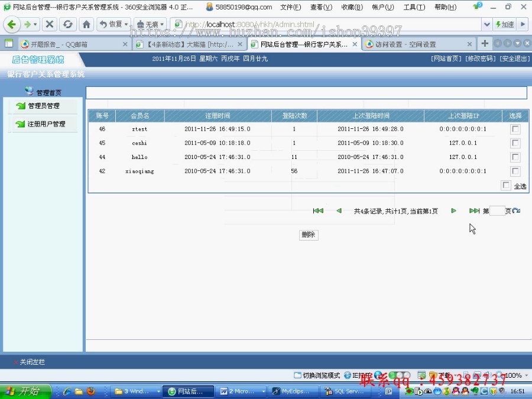Launch Firefox quick launch icon
532x399 pixels.
coord(91,391)
